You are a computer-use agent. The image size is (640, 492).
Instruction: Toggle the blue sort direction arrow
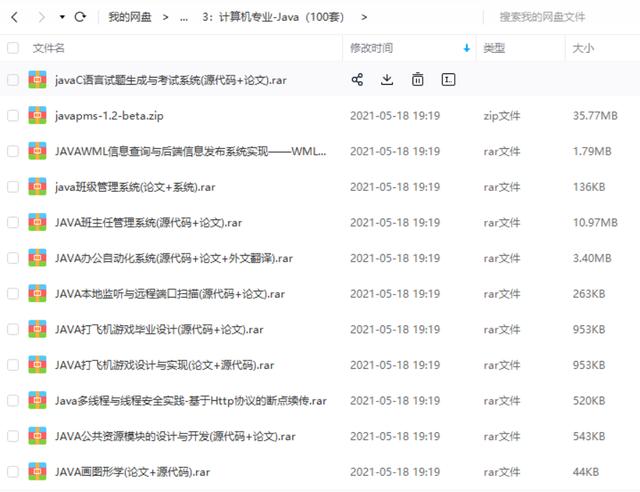[x=467, y=49]
